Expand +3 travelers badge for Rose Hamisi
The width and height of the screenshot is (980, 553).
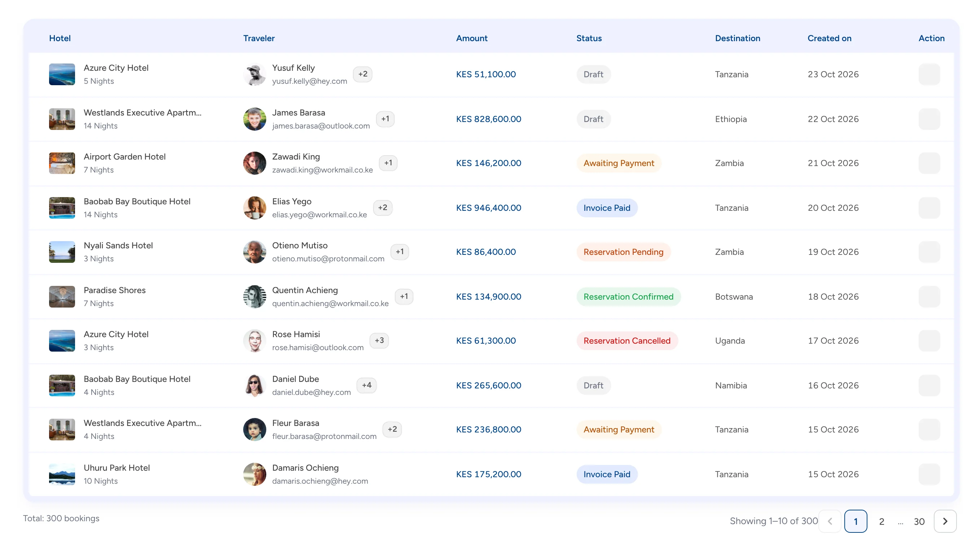(x=379, y=340)
